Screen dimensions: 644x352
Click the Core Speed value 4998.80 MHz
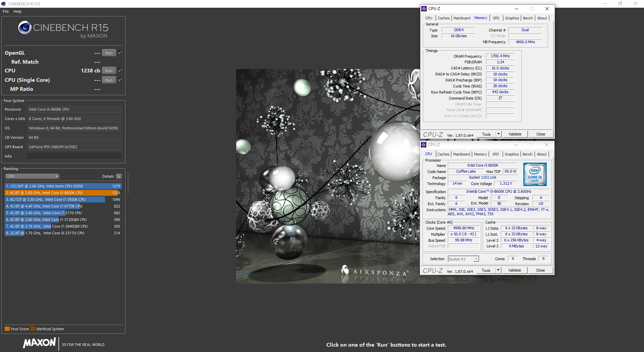click(464, 228)
